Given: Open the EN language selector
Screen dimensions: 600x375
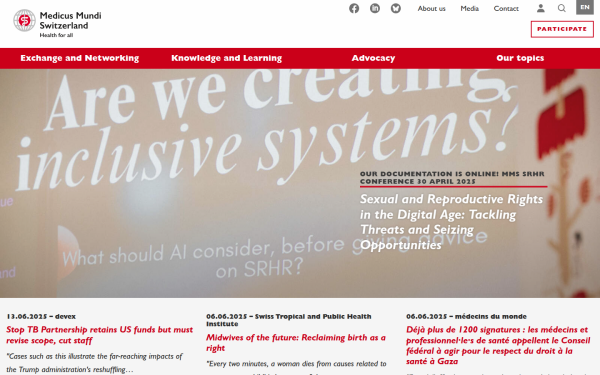Looking at the screenshot, I should 585,7.
